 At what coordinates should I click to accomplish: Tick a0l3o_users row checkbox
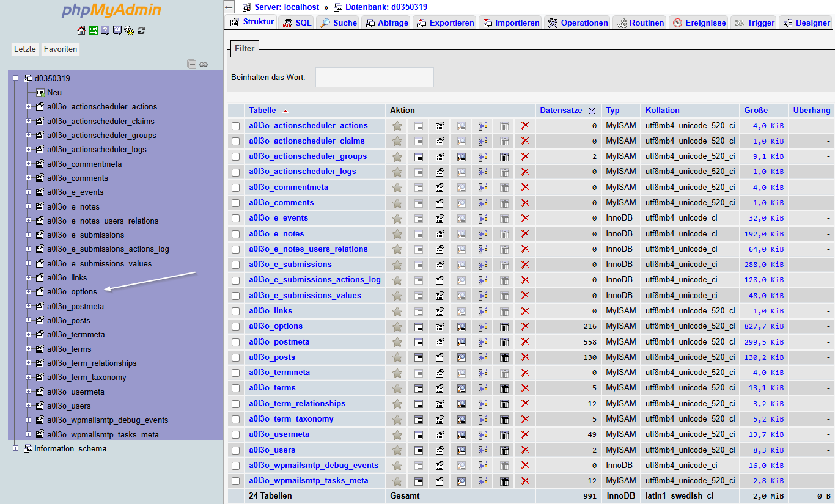pos(236,450)
